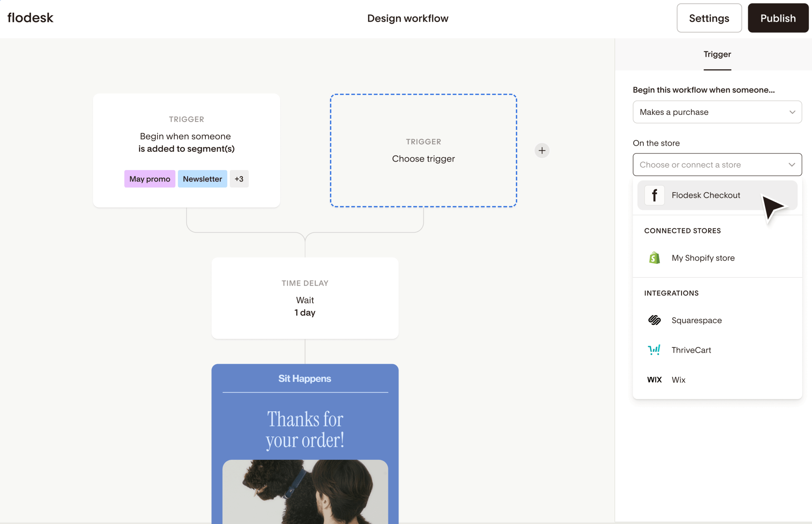Switch to the Trigger tab
This screenshot has width=812, height=524.
(717, 54)
